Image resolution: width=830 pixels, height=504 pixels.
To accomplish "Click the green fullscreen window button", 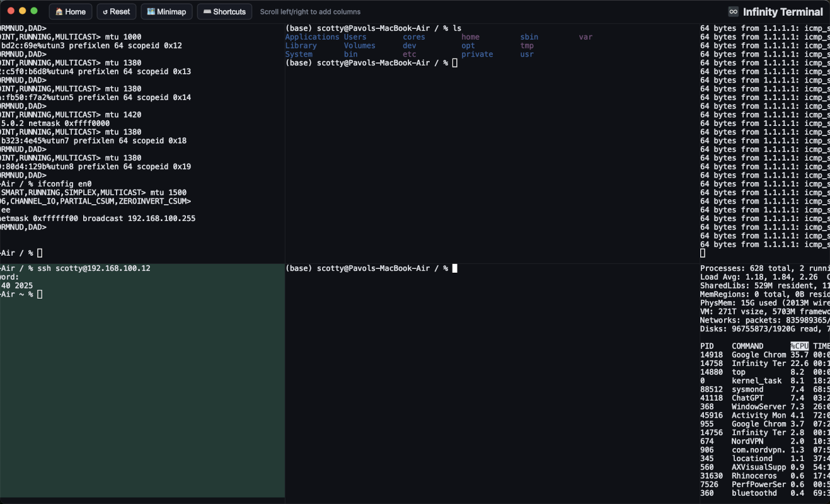I will click(x=34, y=11).
